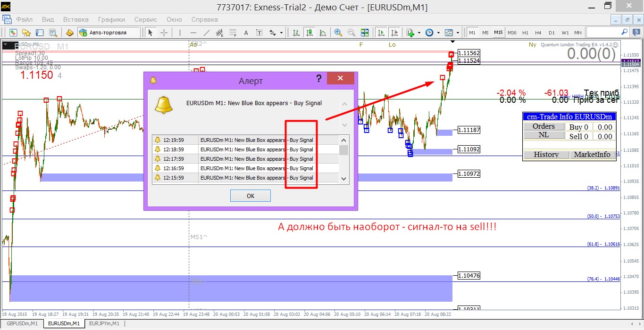The height and width of the screenshot is (330, 644).
Task: Zoom out on the chart
Action: [x=351, y=33]
